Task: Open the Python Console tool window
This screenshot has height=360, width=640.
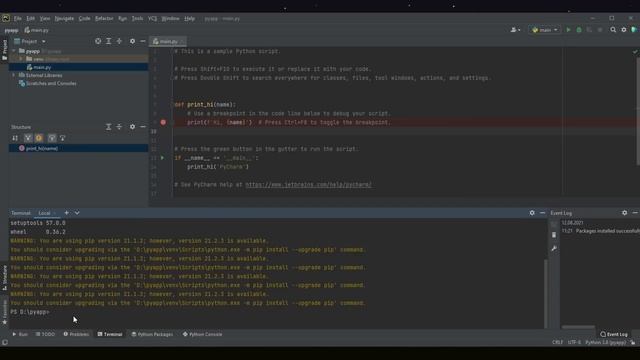Action: point(202,334)
